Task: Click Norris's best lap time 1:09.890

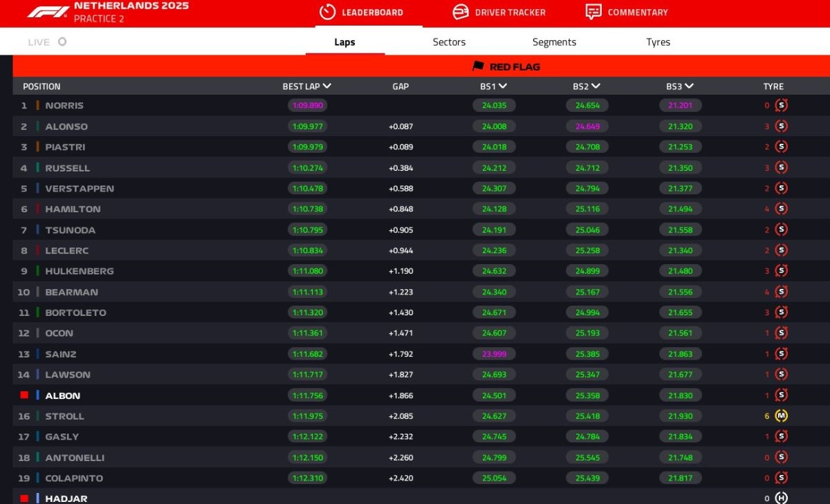Action: (x=307, y=106)
